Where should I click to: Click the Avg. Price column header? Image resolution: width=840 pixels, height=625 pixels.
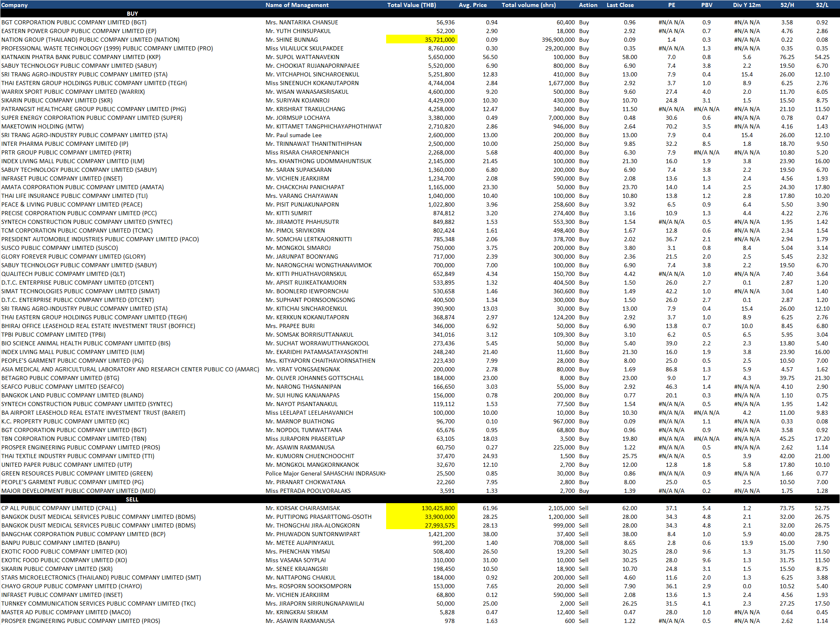[x=472, y=5]
